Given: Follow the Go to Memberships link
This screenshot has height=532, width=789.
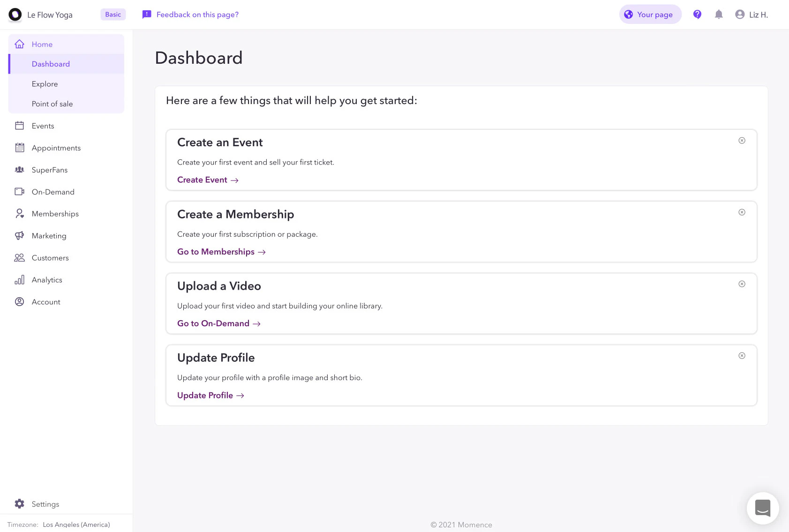Looking at the screenshot, I should 216,252.
